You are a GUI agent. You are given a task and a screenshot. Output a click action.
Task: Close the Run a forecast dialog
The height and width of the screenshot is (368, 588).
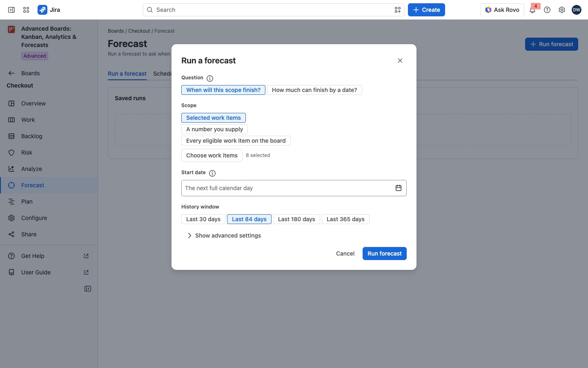(x=400, y=61)
